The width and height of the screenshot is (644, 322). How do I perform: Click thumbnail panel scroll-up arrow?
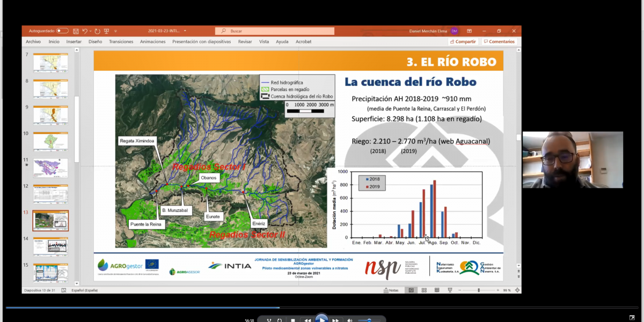(77, 50)
